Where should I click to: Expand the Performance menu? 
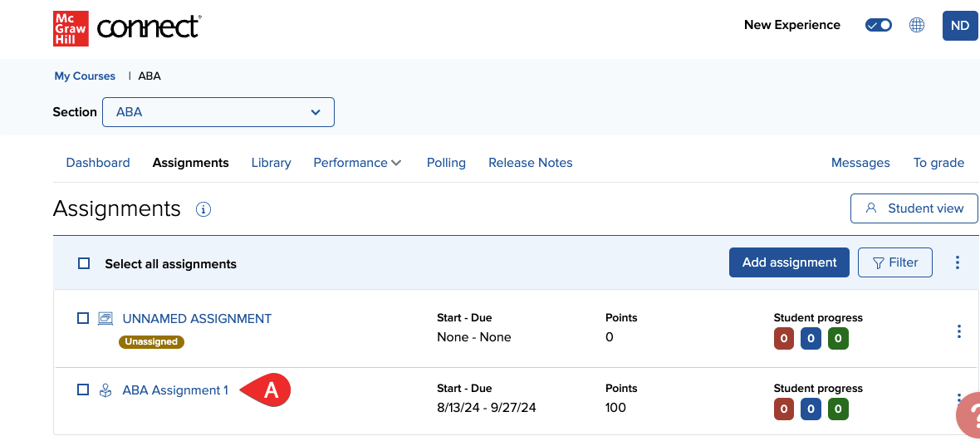[x=357, y=163]
